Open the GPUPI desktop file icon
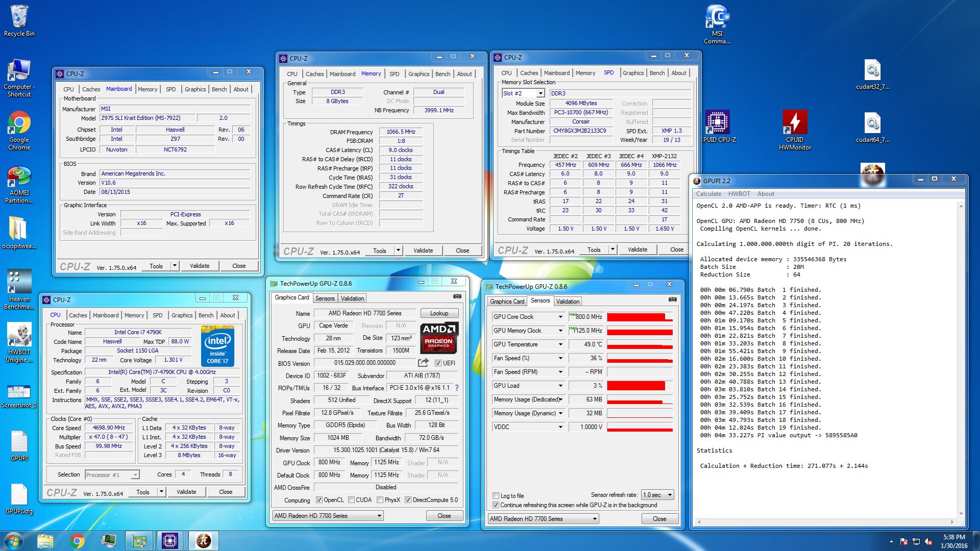The width and height of the screenshot is (980, 551). coord(19,446)
